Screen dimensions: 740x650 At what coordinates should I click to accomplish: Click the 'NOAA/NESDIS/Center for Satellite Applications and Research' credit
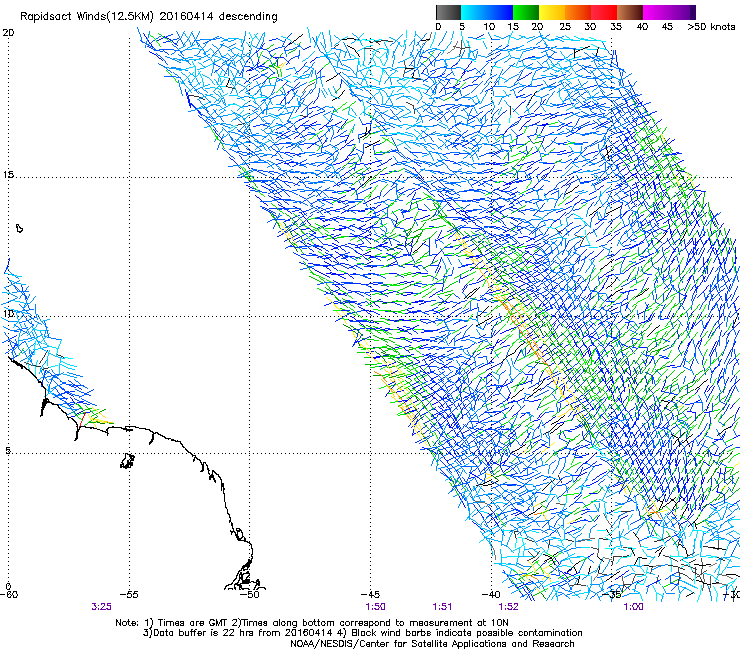(x=432, y=644)
